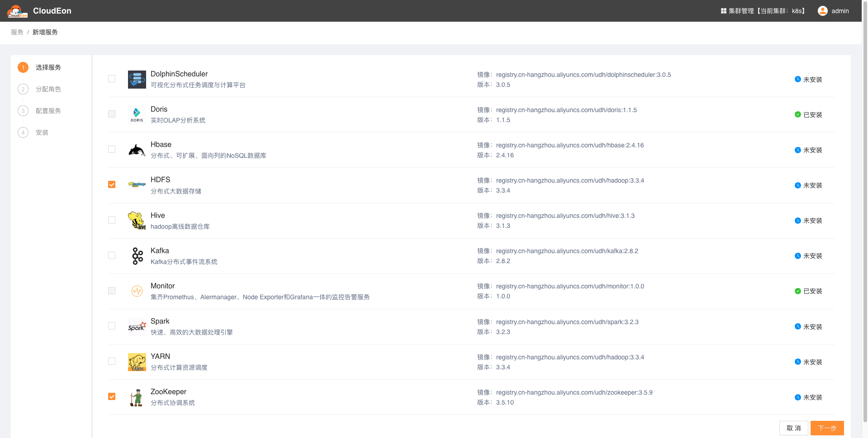Click the CloudEon title text

click(52, 11)
